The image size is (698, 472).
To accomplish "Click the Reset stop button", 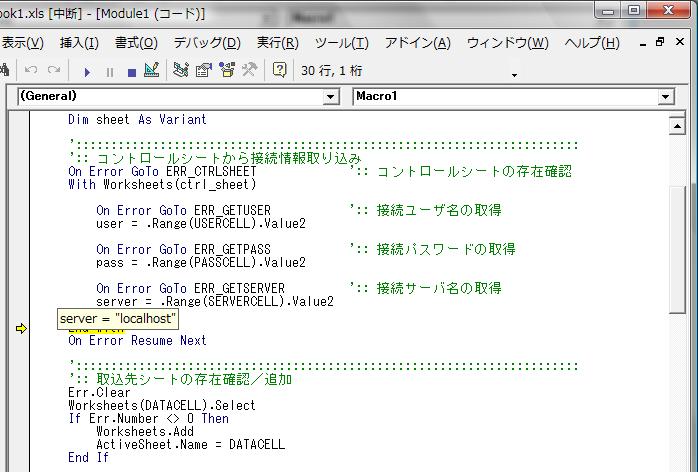I will [x=131, y=71].
